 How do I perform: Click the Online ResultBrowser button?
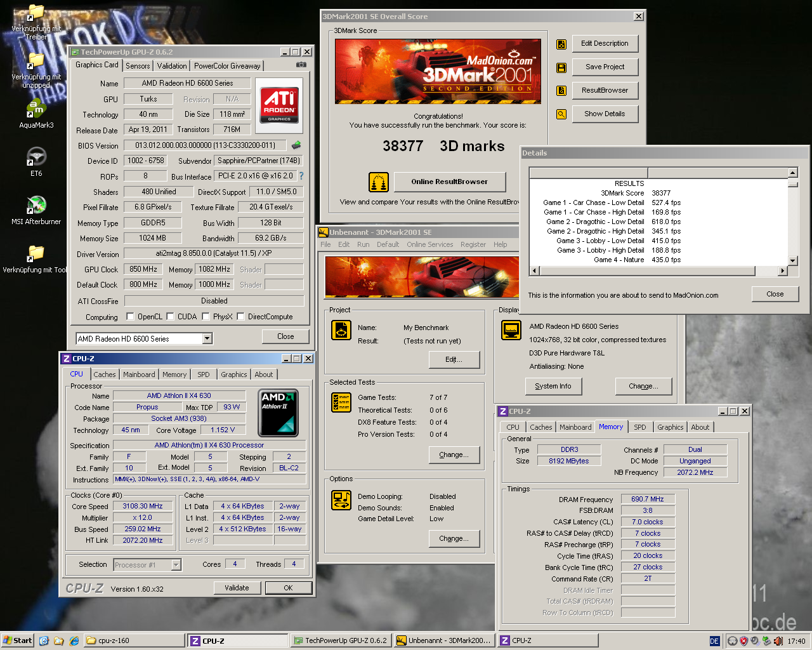point(449,182)
